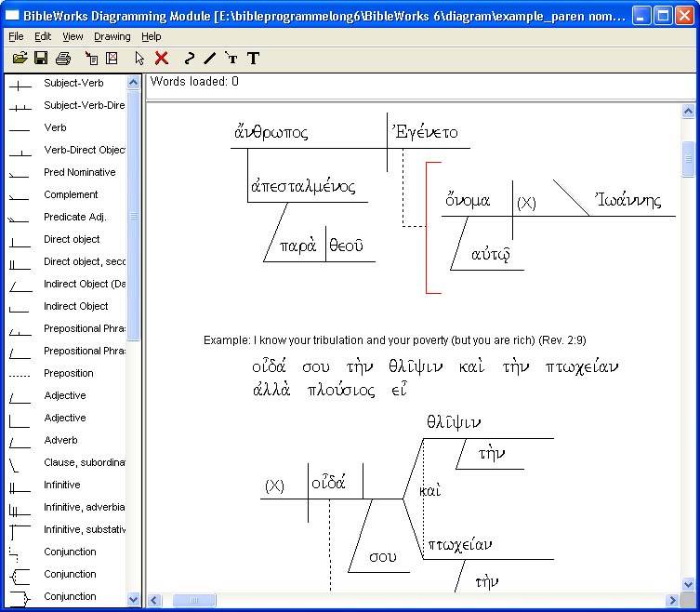Select the (X) placeholder beside οἶδά
The image size is (700, 612).
(x=274, y=486)
